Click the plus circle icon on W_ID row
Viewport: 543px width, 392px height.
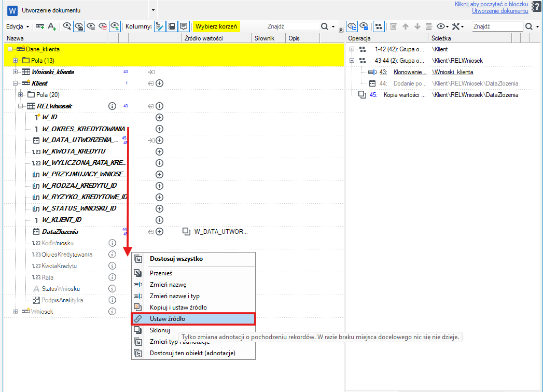(159, 117)
